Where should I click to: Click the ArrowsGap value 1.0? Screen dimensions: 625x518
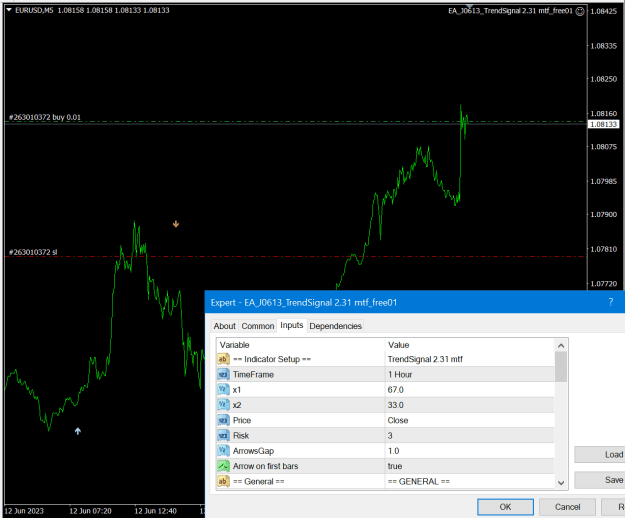[x=393, y=451]
